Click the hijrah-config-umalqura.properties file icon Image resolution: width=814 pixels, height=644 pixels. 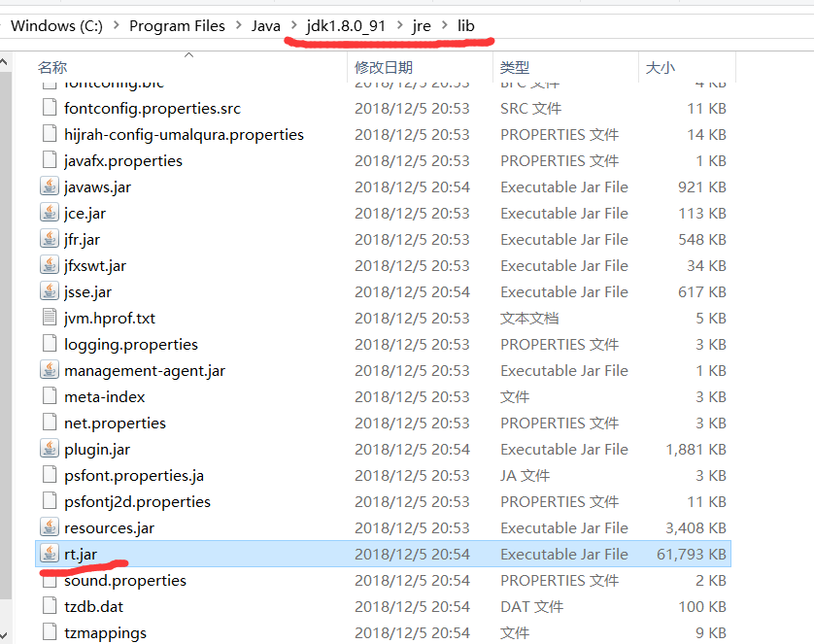tap(50, 134)
